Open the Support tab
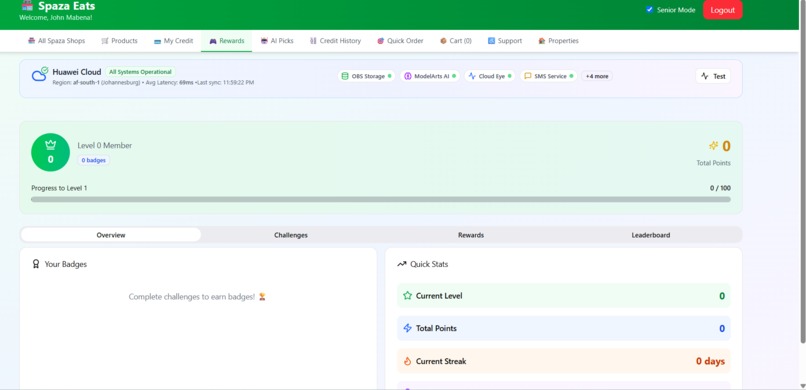806x390 pixels. [x=505, y=41]
